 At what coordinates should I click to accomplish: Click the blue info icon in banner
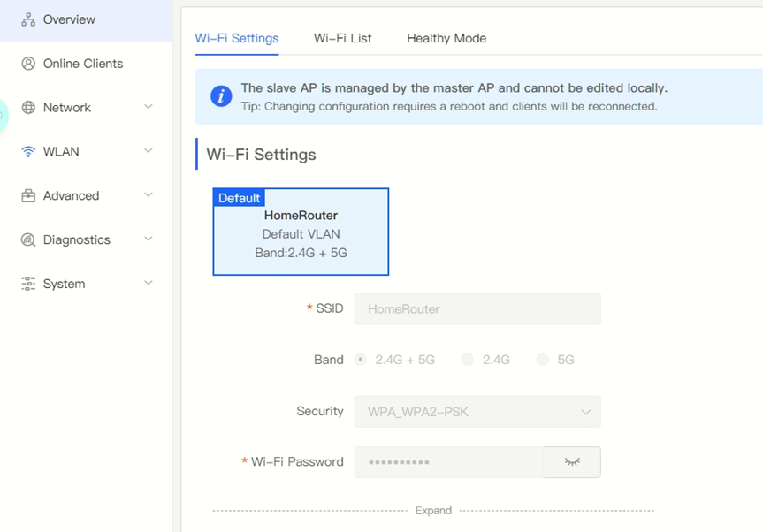(221, 95)
